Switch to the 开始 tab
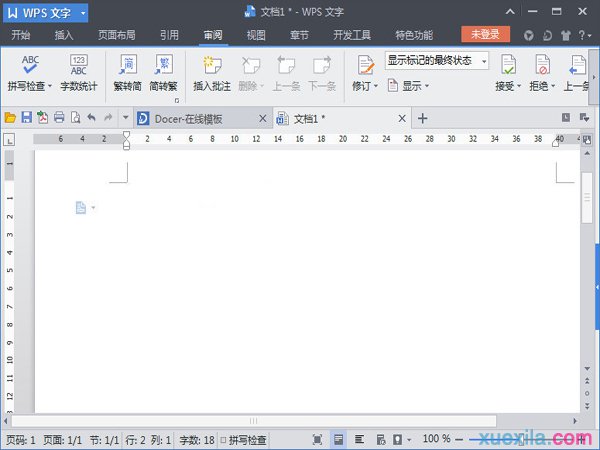Viewport: 600px width, 450px height. click(21, 35)
